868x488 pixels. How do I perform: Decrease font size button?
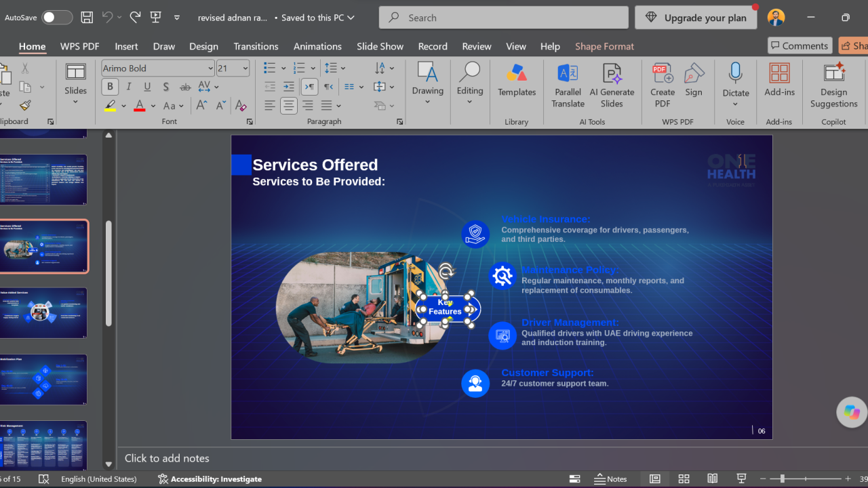pyautogui.click(x=221, y=106)
